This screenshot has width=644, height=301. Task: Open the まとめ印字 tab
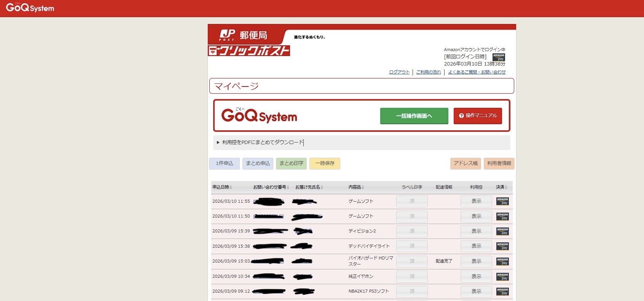click(x=291, y=163)
